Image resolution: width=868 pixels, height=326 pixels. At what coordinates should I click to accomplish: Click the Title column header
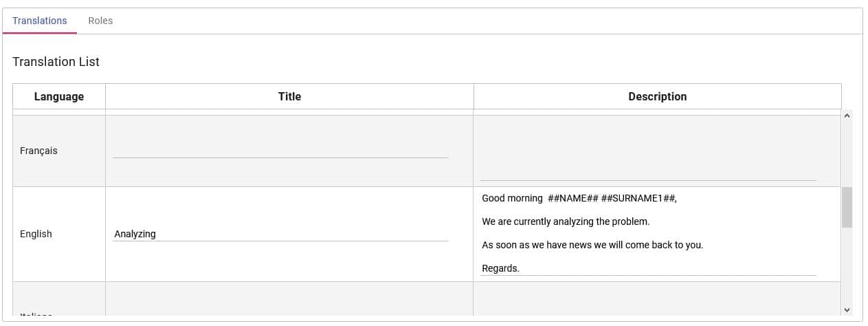coord(289,96)
